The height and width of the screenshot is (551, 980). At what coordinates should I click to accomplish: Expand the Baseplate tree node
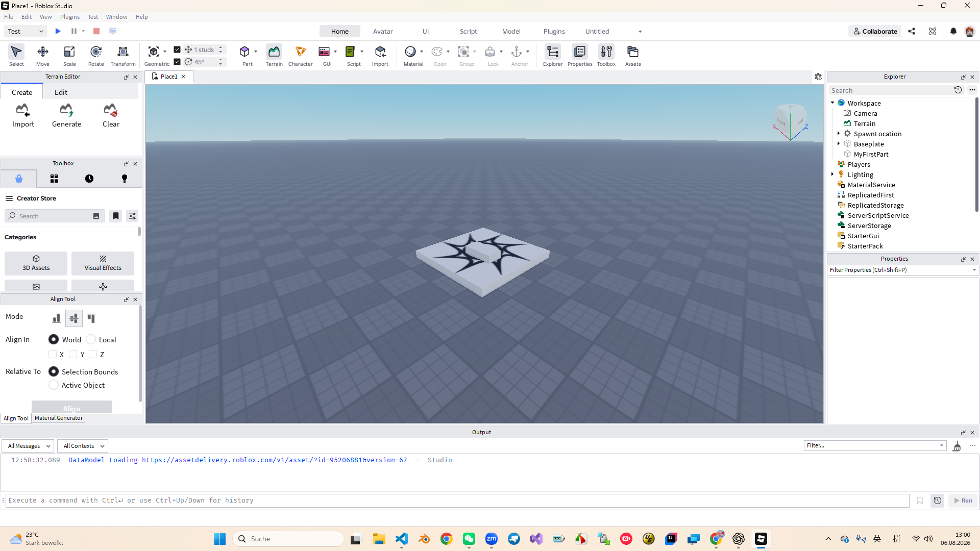[839, 144]
